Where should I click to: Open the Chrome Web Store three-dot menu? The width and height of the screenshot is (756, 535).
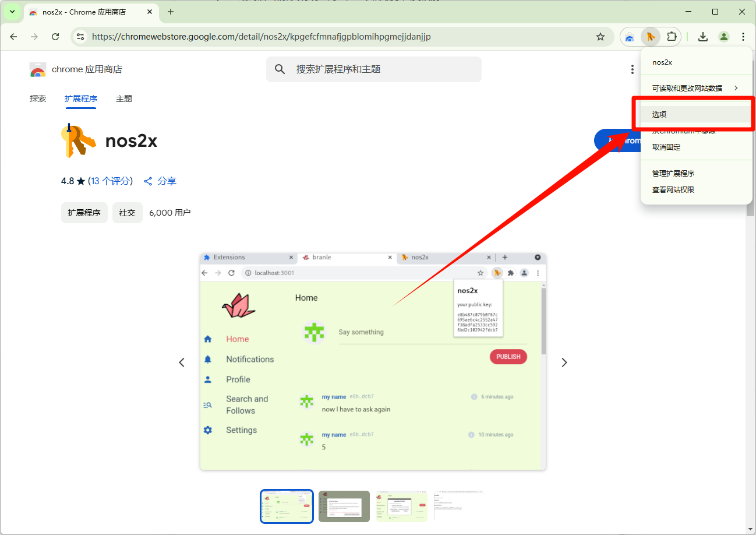632,69
